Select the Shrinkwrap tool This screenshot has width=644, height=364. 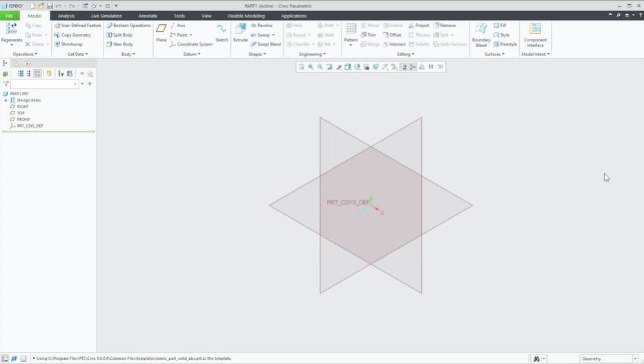point(68,44)
